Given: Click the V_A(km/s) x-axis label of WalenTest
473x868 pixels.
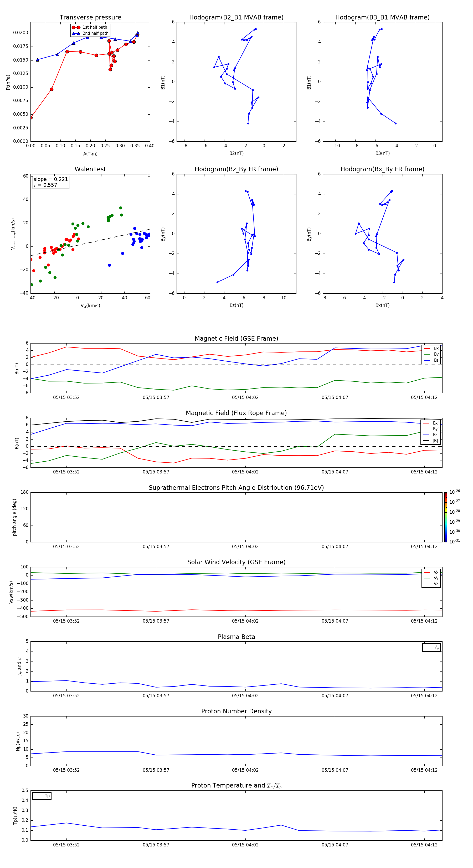Looking at the screenshot, I should point(90,306).
